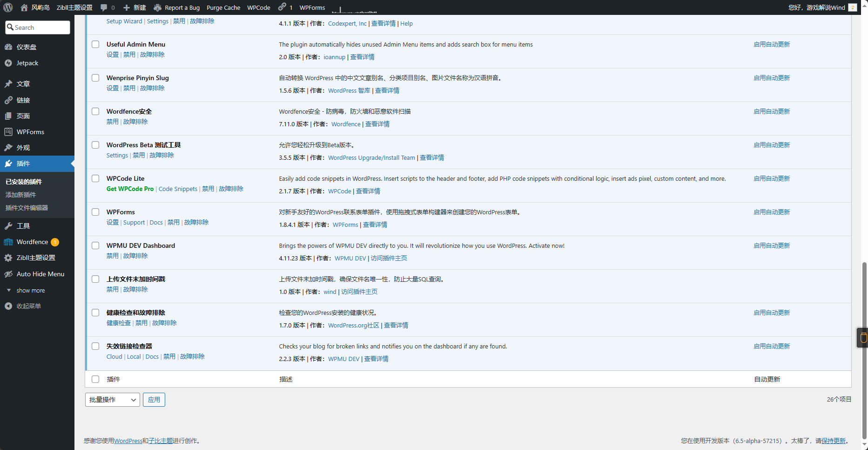
Task: Open WPCode in the admin bar
Action: pyautogui.click(x=259, y=7)
